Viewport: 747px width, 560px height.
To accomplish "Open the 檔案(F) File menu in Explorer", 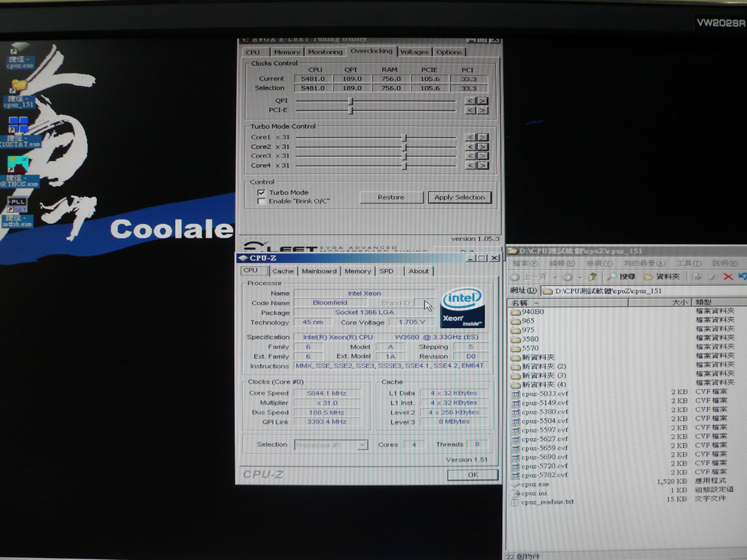I will [525, 263].
